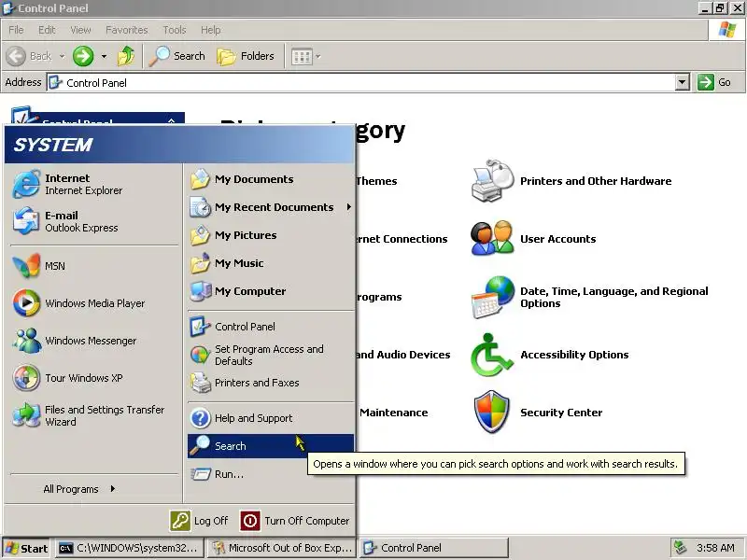Click the green Forward arrow button
The width and height of the screenshot is (747, 560).
point(83,56)
